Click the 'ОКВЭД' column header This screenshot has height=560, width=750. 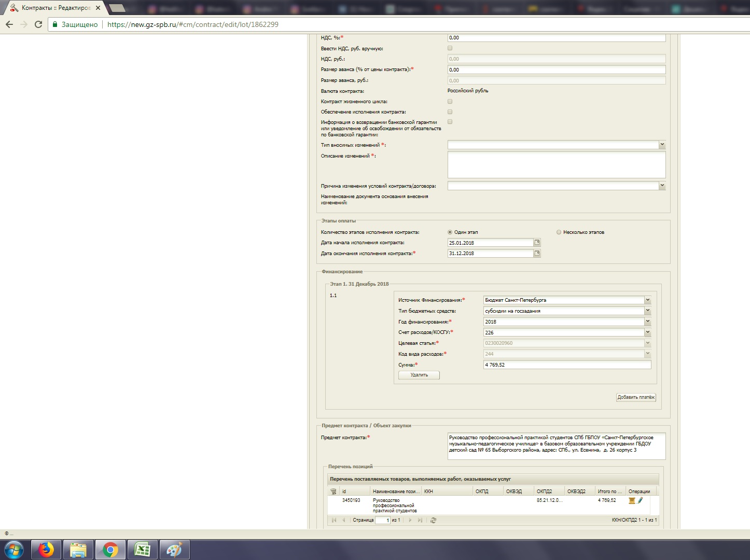pyautogui.click(x=519, y=491)
